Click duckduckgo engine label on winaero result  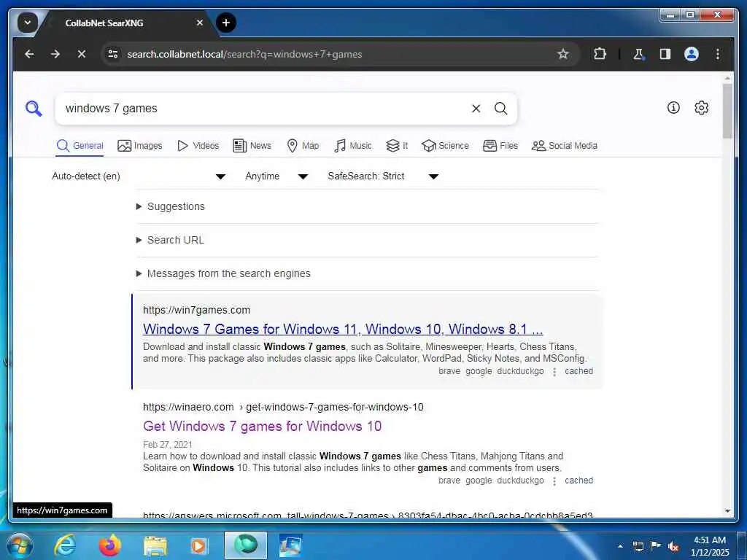click(x=520, y=481)
